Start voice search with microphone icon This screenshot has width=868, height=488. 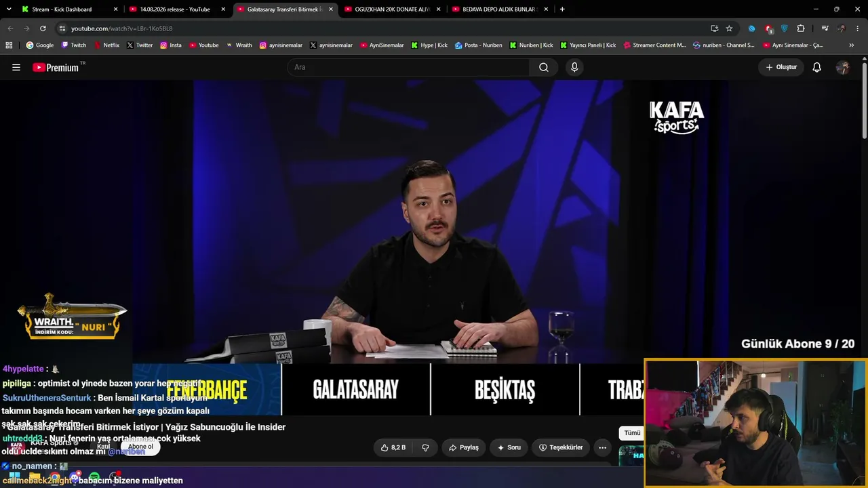click(574, 67)
